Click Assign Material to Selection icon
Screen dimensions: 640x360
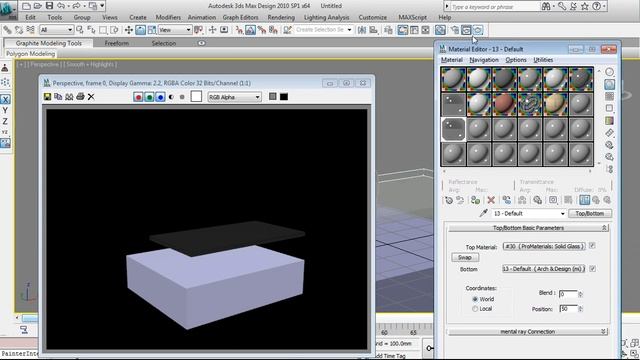(x=475, y=200)
